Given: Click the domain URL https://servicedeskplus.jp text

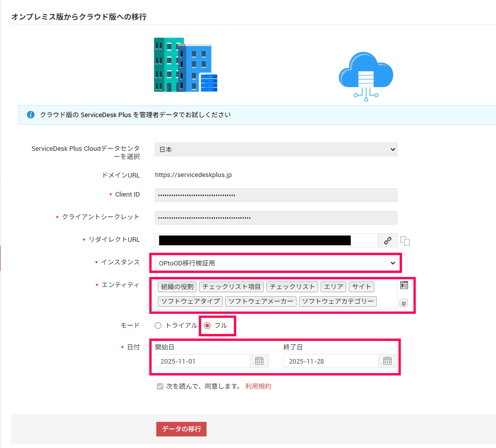Looking at the screenshot, I should (x=193, y=175).
